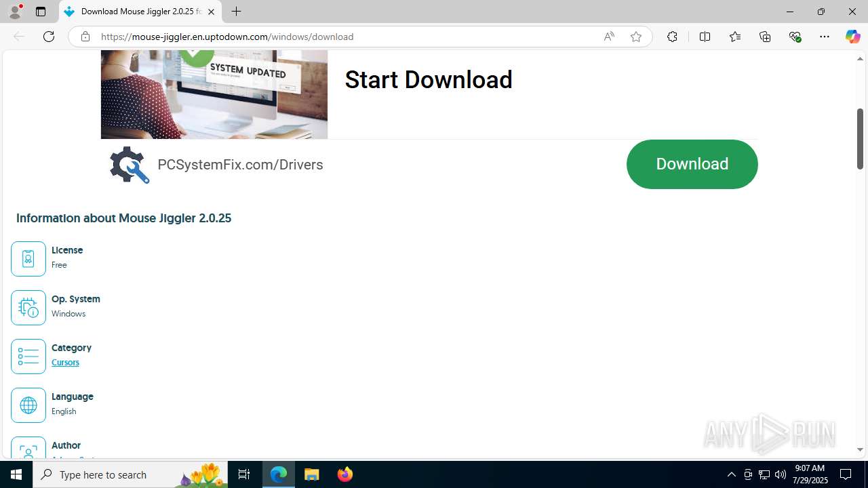Launch Firefox from taskbar
The width and height of the screenshot is (868, 488).
click(x=345, y=474)
